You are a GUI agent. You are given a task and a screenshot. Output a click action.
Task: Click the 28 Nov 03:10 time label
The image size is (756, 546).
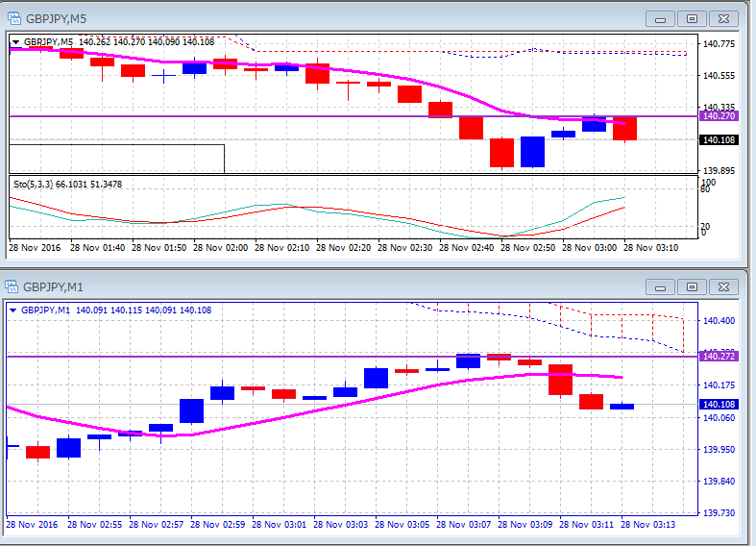tap(651, 247)
